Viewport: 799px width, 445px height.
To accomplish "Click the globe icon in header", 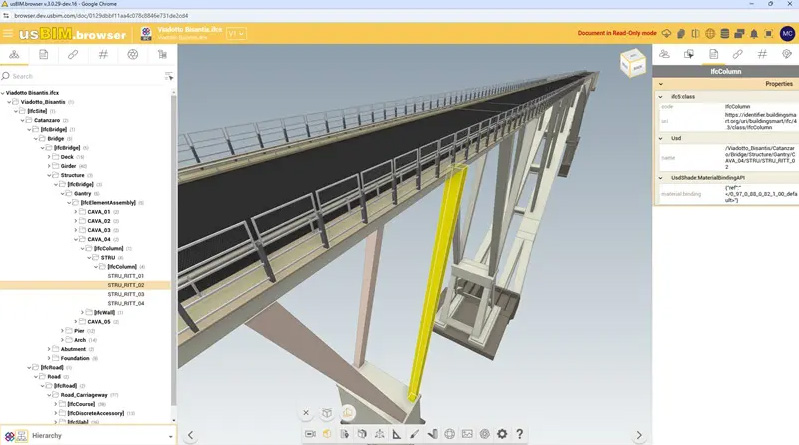I will click(710, 34).
